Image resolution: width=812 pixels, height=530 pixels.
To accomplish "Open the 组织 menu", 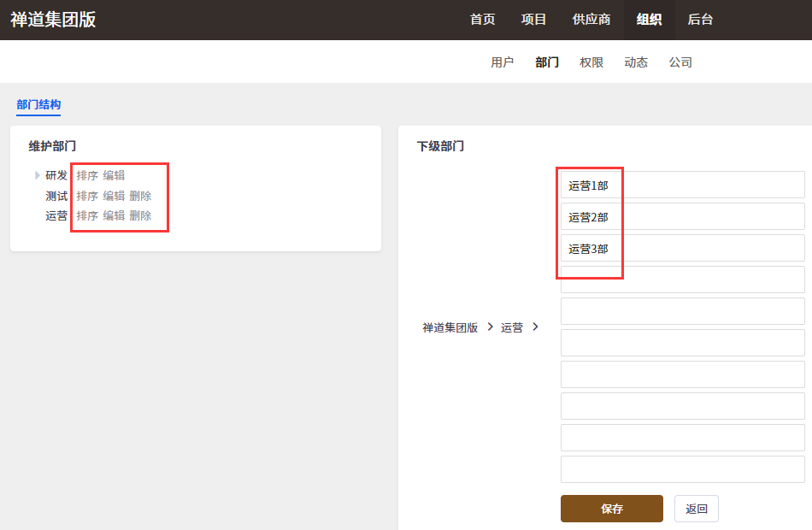I will coord(649,20).
